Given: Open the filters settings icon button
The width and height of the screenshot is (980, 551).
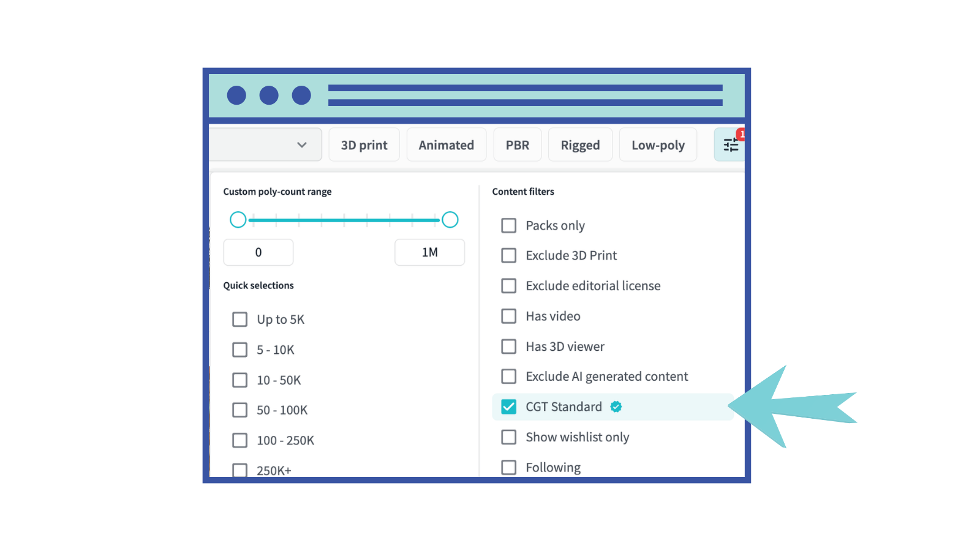Looking at the screenshot, I should [x=729, y=145].
